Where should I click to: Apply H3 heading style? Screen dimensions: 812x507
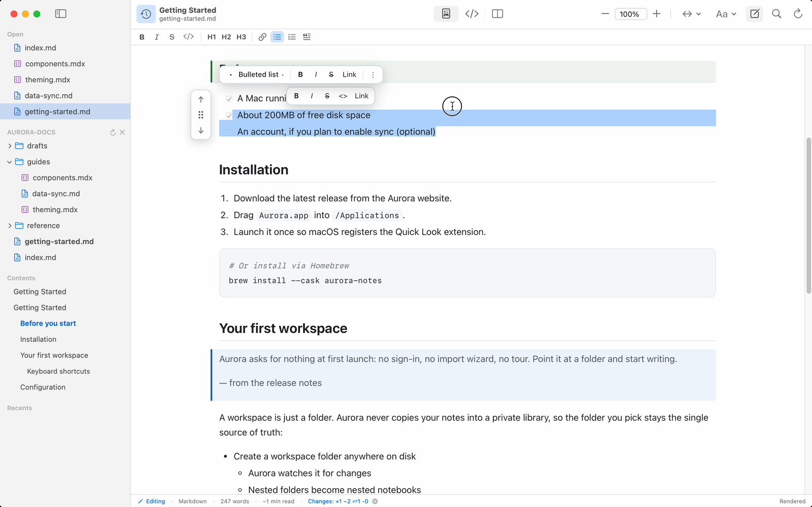tap(241, 37)
